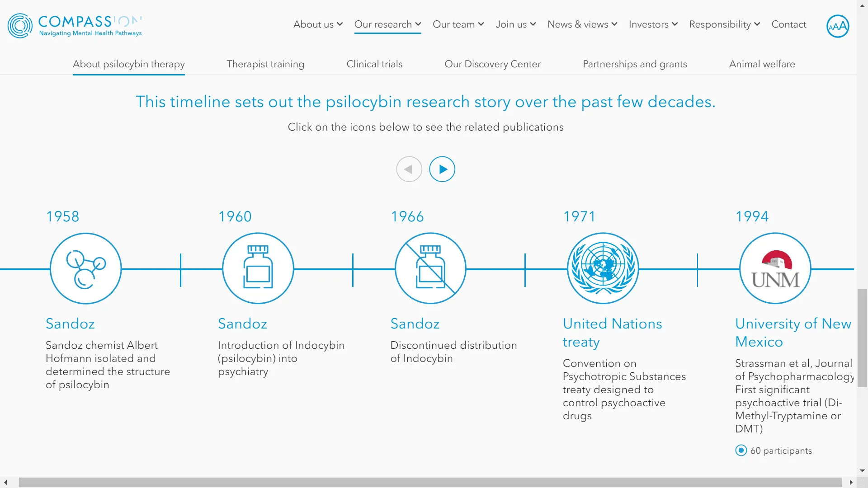Click the 1971 year label
Viewport: 868px width, 488px height.
pyautogui.click(x=579, y=216)
